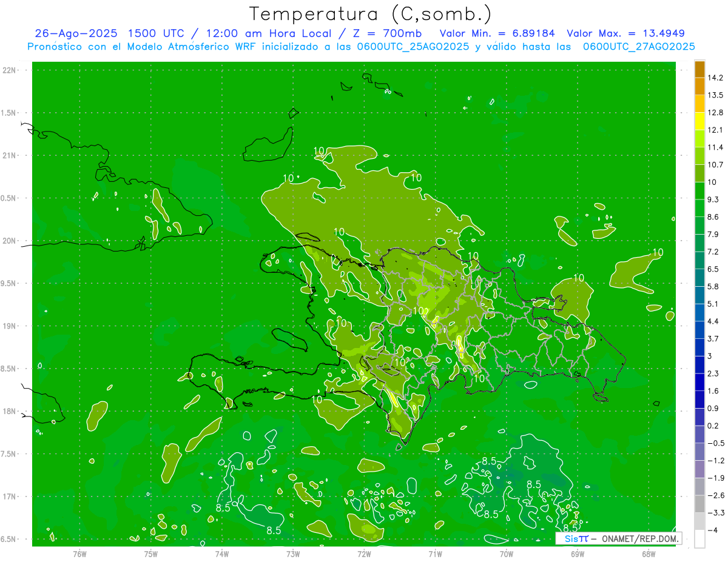
Task: Click the "Temperatura (C,somb.)" map title
Action: [371, 14]
